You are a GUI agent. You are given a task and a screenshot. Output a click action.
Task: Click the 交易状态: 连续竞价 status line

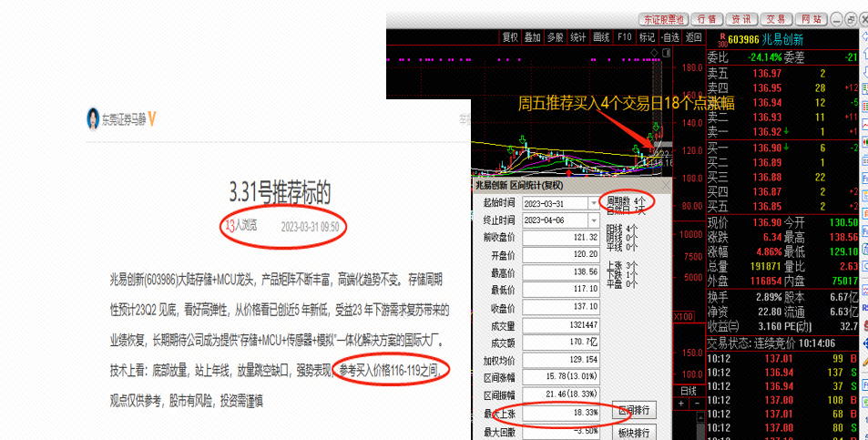pos(771,343)
